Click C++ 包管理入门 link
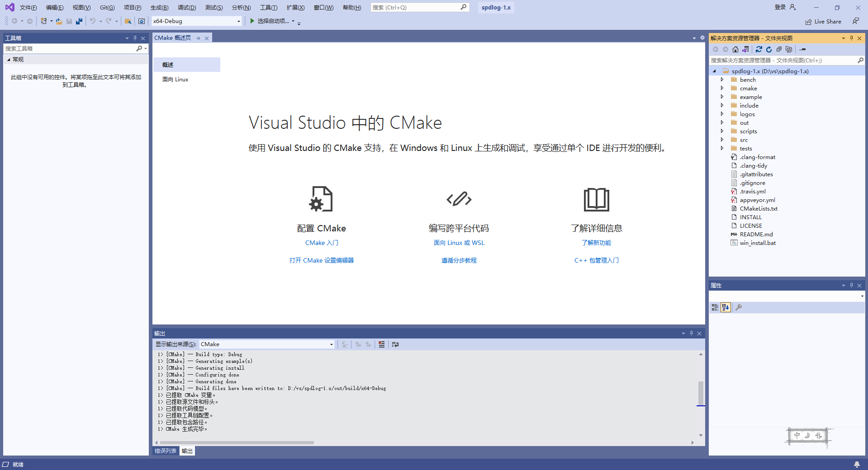Viewport: 868px width, 470px height. pos(597,260)
